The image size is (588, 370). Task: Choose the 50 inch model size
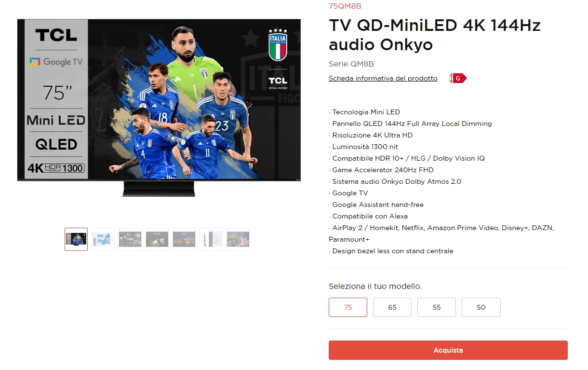[481, 307]
